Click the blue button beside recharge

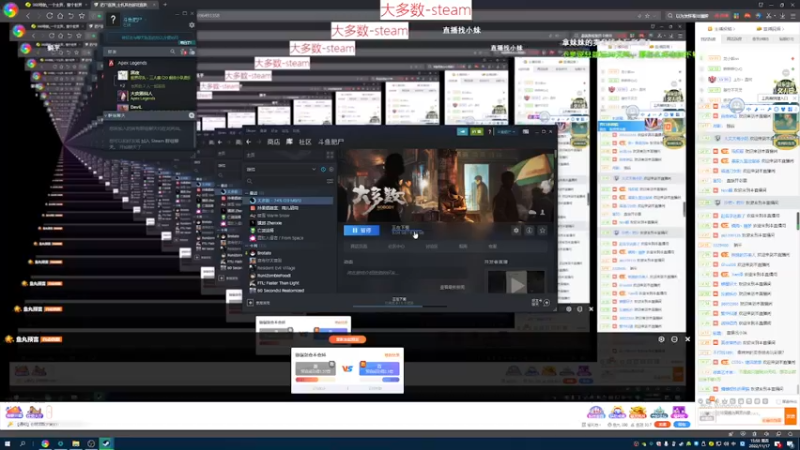click(x=682, y=424)
